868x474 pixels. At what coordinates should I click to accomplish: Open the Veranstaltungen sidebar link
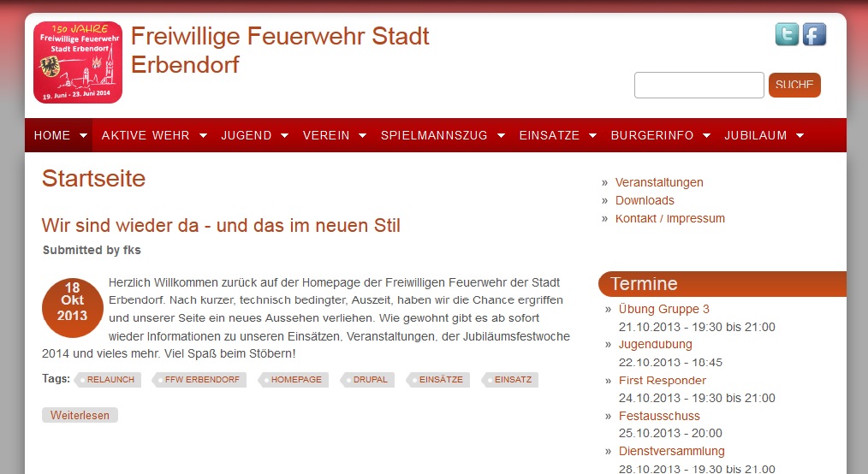(659, 182)
